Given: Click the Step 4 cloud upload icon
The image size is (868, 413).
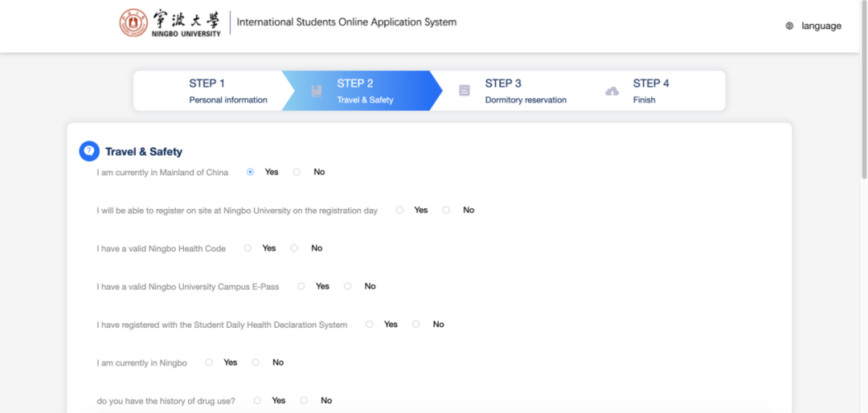Looking at the screenshot, I should pyautogui.click(x=612, y=91).
